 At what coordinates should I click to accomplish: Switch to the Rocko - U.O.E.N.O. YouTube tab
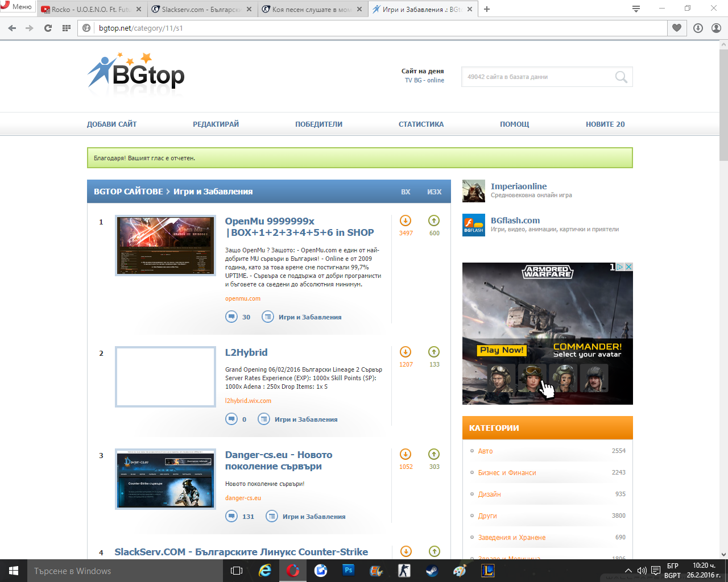(91, 9)
